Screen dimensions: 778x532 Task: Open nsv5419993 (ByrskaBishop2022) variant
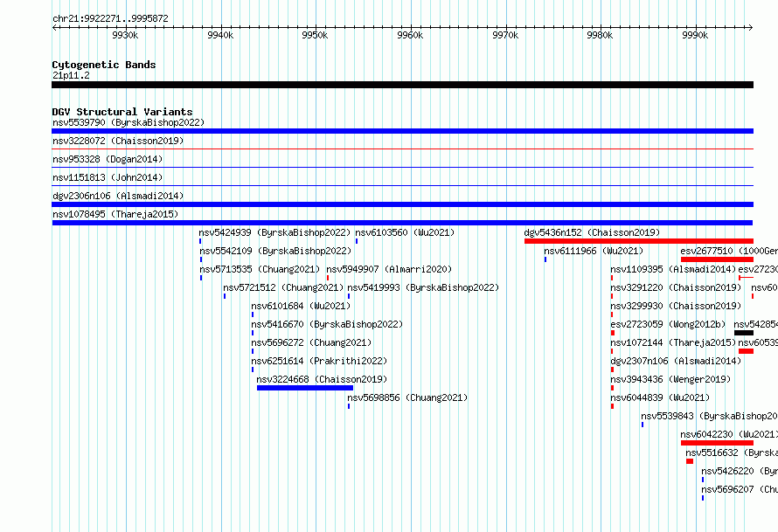tap(423, 287)
